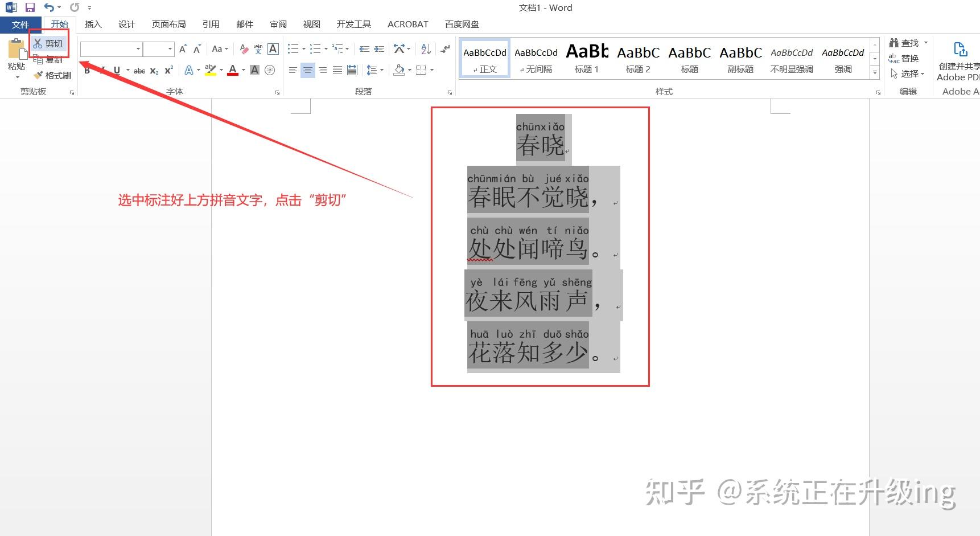980x536 pixels.
Task: Click the create and share Adobe PDF icon
Action: point(960,50)
